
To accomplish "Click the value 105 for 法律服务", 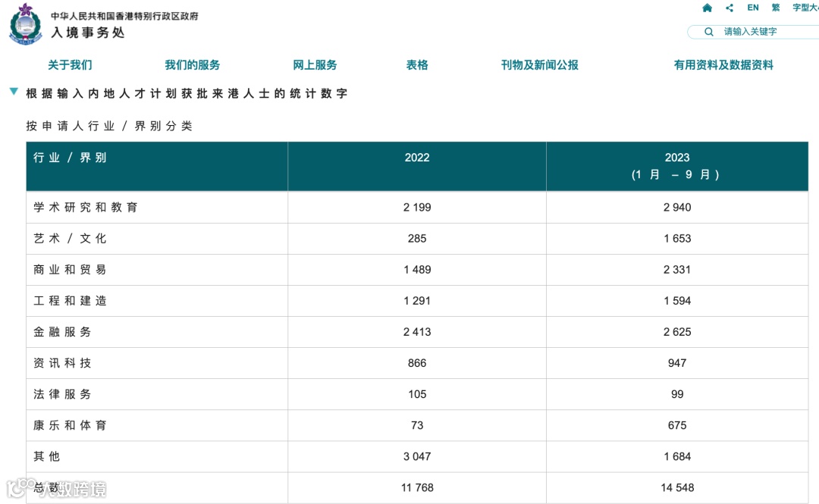I will 417,394.
